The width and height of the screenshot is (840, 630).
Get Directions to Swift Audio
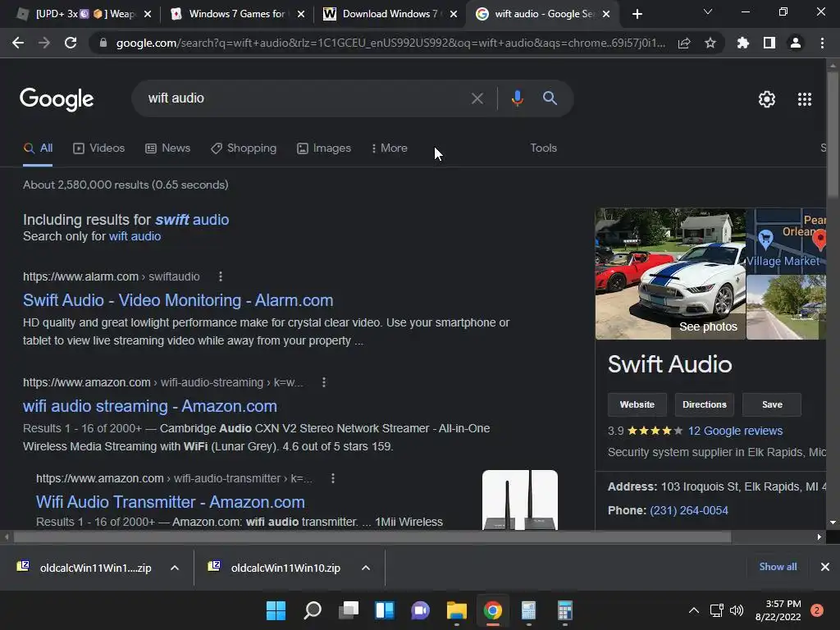click(x=705, y=405)
